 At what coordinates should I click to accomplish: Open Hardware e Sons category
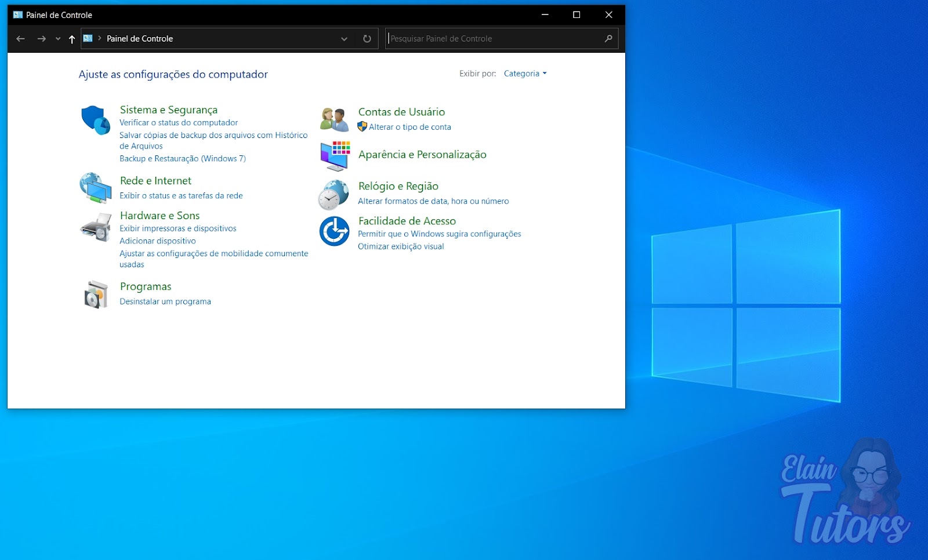pos(159,216)
